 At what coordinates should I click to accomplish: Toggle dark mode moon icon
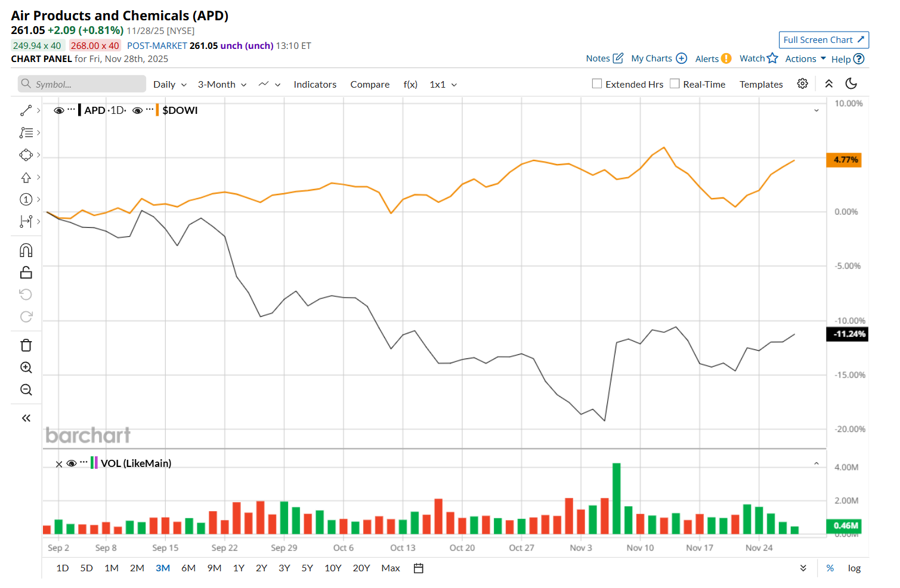(x=851, y=84)
